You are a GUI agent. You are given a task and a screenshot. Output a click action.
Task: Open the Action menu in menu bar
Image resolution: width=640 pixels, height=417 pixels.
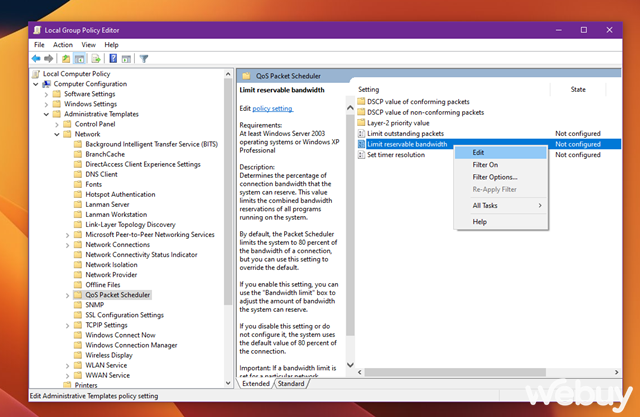click(x=63, y=45)
